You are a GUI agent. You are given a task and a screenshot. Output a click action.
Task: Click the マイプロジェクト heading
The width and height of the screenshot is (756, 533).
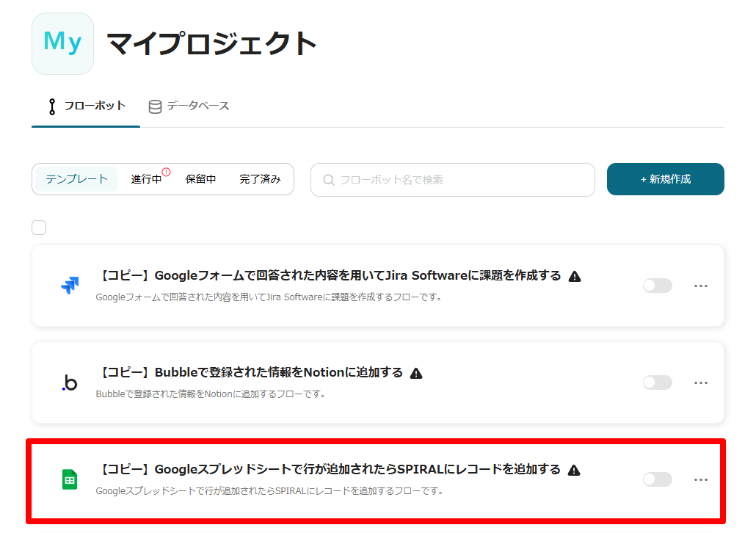tap(211, 43)
